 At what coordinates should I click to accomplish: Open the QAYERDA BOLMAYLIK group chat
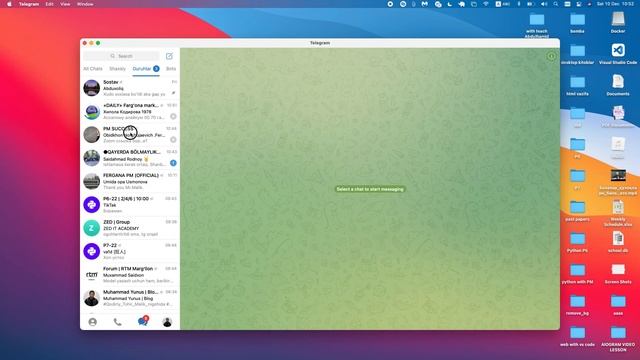click(130, 158)
